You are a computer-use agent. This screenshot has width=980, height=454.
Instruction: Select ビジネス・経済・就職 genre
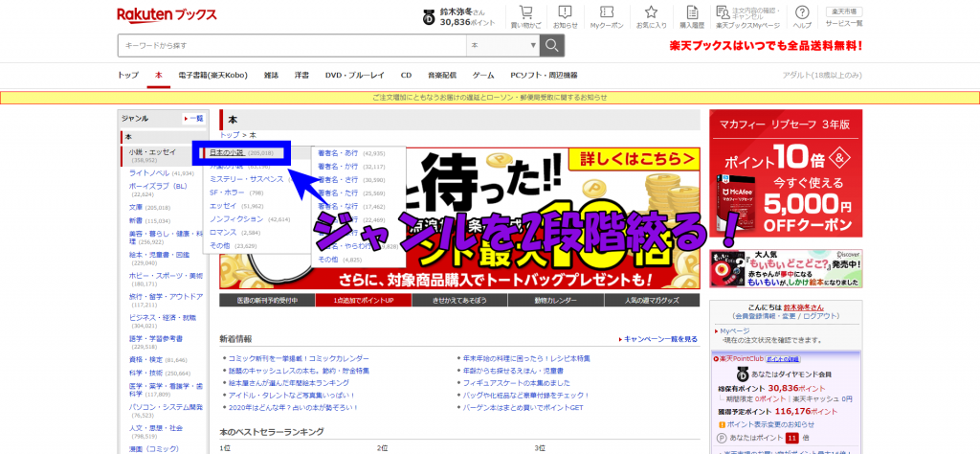163,317
